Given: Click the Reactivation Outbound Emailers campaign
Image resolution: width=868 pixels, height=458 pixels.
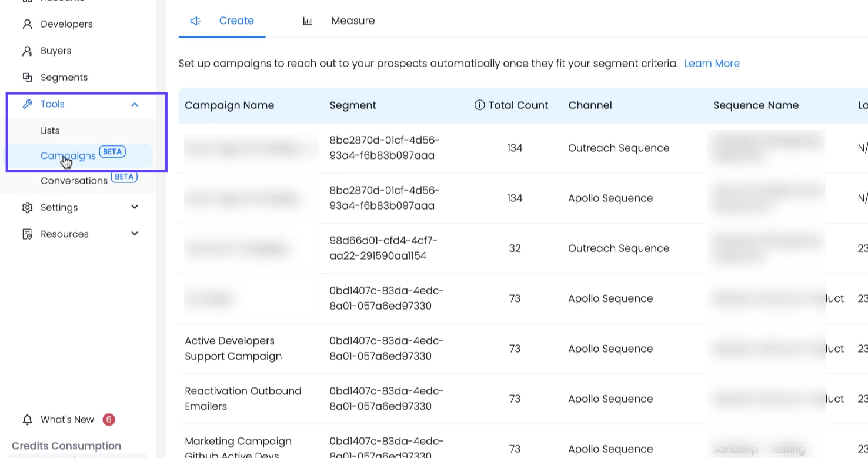Looking at the screenshot, I should click(242, 399).
